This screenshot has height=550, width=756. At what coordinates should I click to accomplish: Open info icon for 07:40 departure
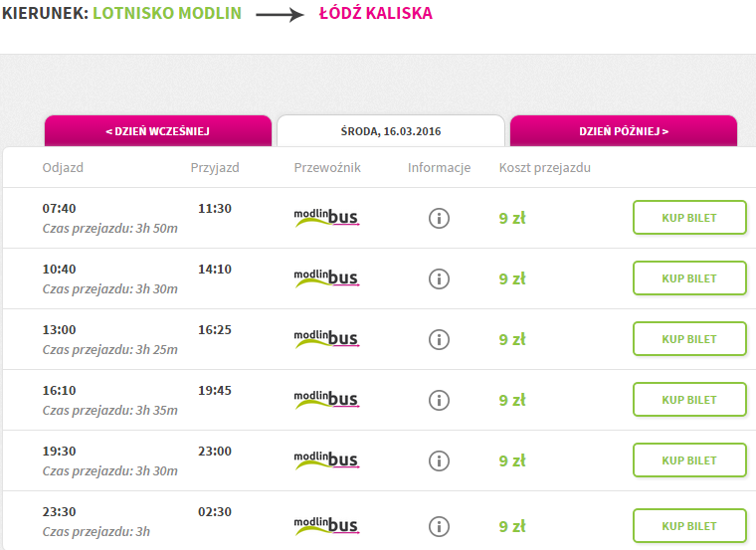pos(439,219)
